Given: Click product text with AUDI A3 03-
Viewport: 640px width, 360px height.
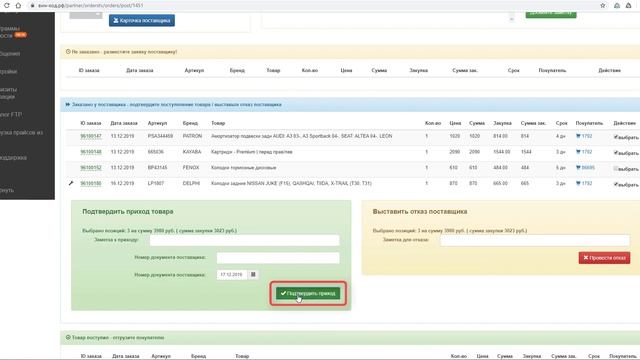Looking at the screenshot, I should pos(302,136).
